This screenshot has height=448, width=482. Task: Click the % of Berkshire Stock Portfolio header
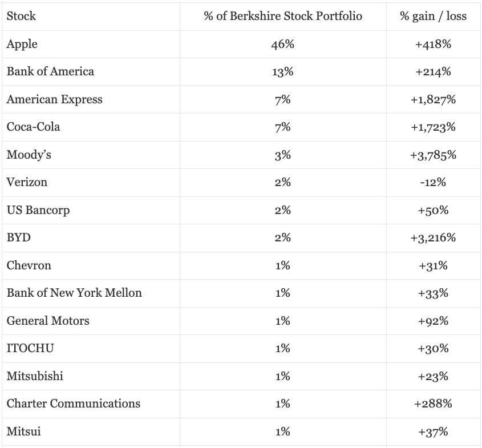click(283, 16)
